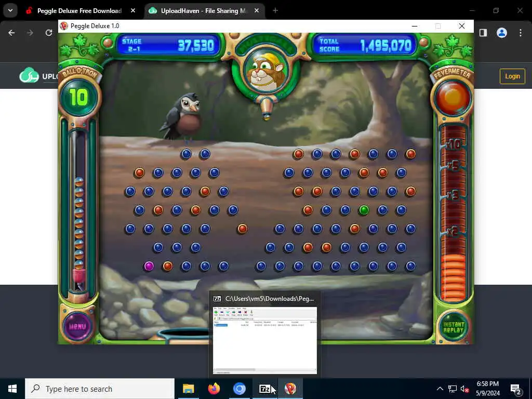Open the Windows Start menu
Viewport: 532px width, 399px height.
pyautogui.click(x=12, y=389)
